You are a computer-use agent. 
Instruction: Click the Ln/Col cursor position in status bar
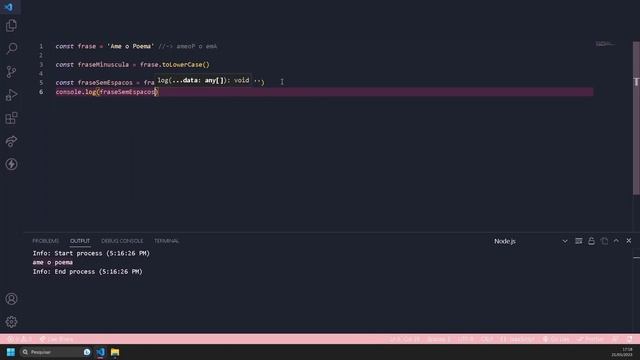404,339
